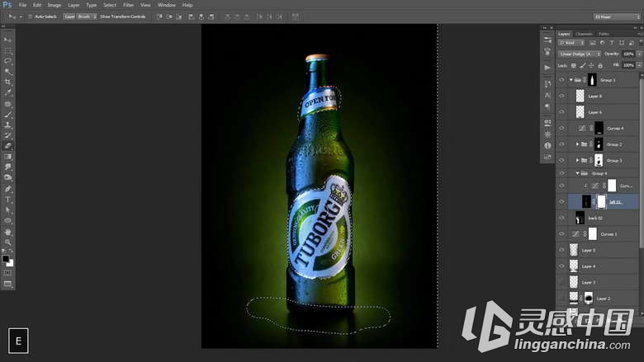Viewport: 644px width, 362px height.
Task: Select the Rectangular Marquee tool
Action: coord(7,50)
